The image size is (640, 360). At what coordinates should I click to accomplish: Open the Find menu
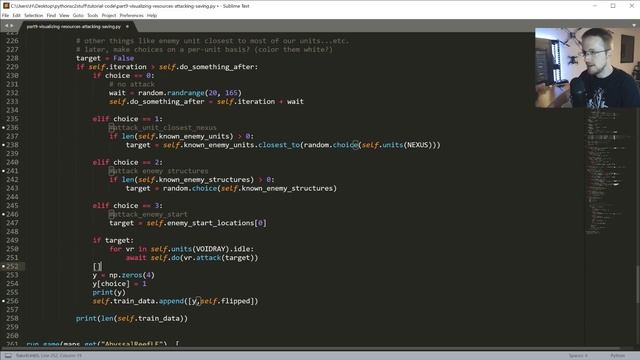[x=51, y=16]
